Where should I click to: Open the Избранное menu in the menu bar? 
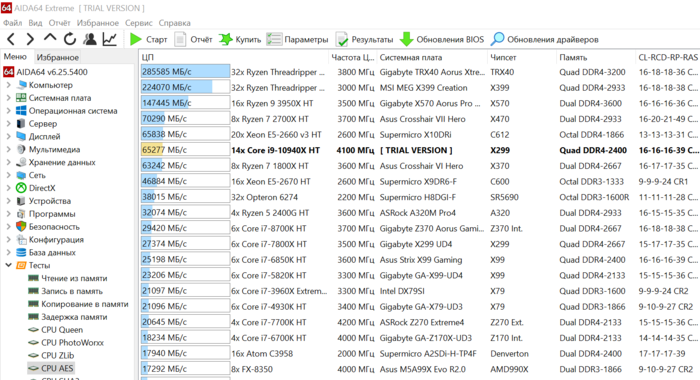[x=98, y=23]
